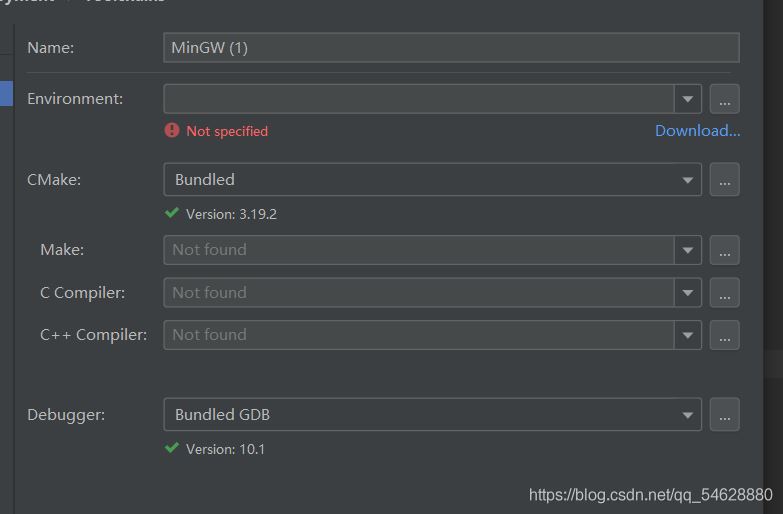The image size is (783, 514).
Task: Expand the CMake Bundled dropdown
Action: pyautogui.click(x=687, y=180)
